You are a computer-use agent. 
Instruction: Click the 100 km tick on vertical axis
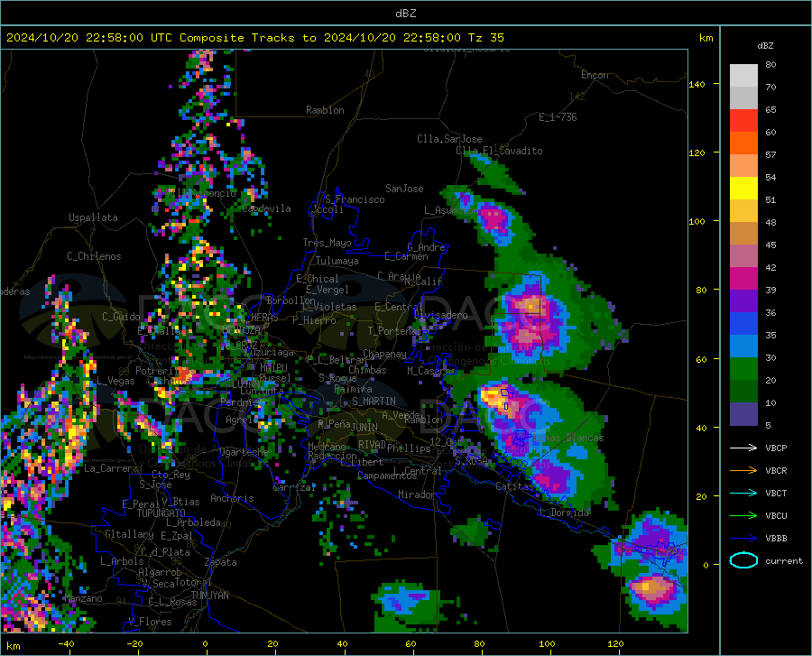tap(697, 221)
